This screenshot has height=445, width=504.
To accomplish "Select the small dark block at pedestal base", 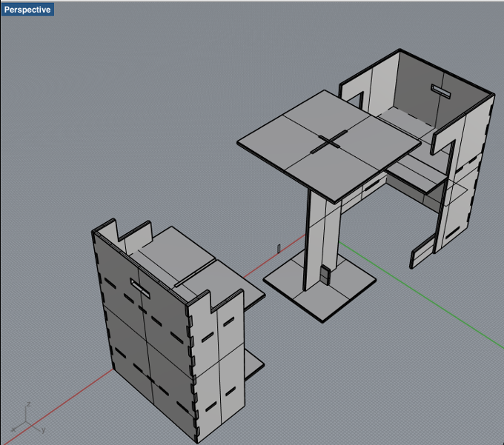I will point(325,275).
